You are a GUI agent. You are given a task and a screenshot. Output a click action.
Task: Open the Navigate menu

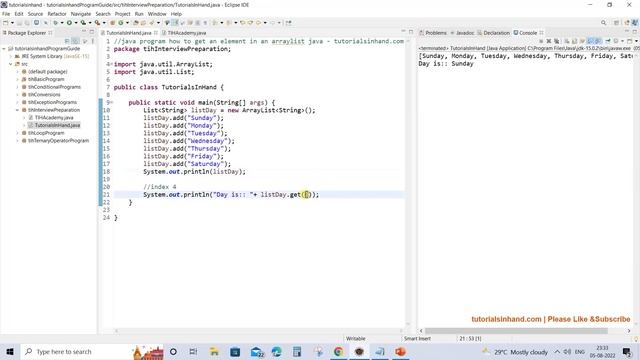tap(81, 14)
